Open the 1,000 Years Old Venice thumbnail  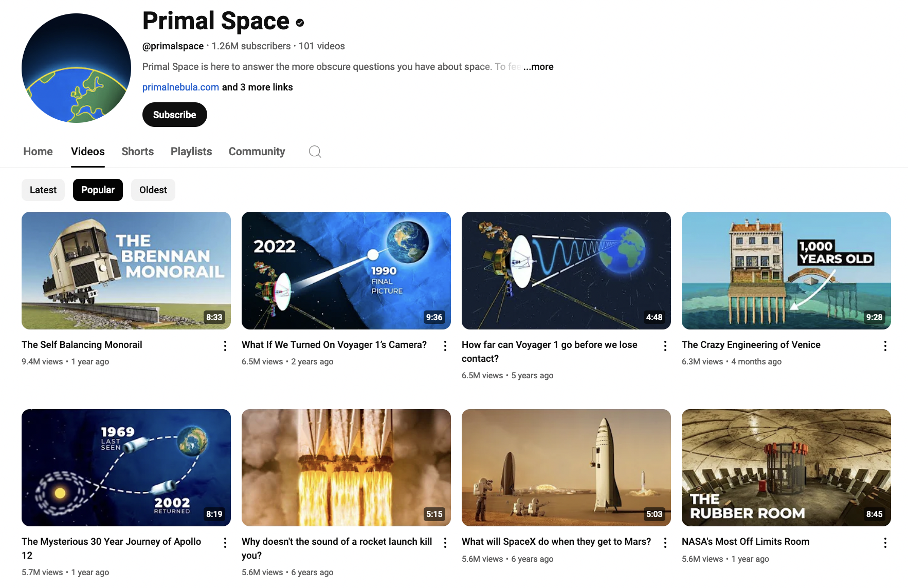[786, 270]
